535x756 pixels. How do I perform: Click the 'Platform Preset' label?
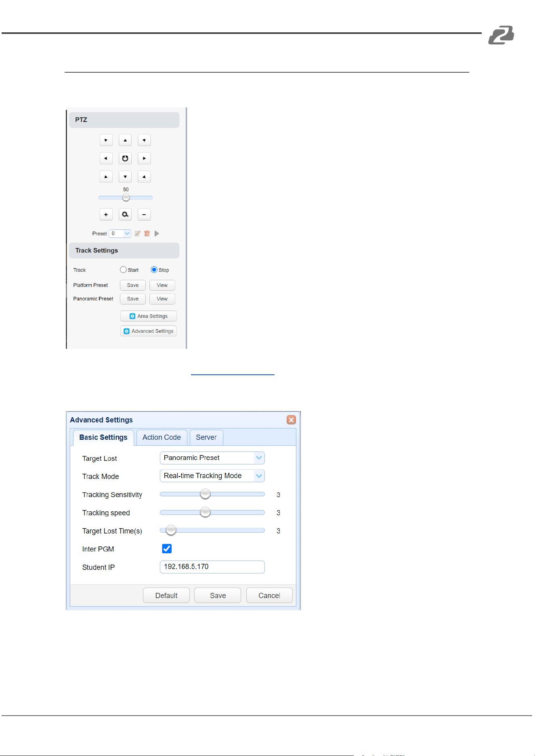coord(90,285)
